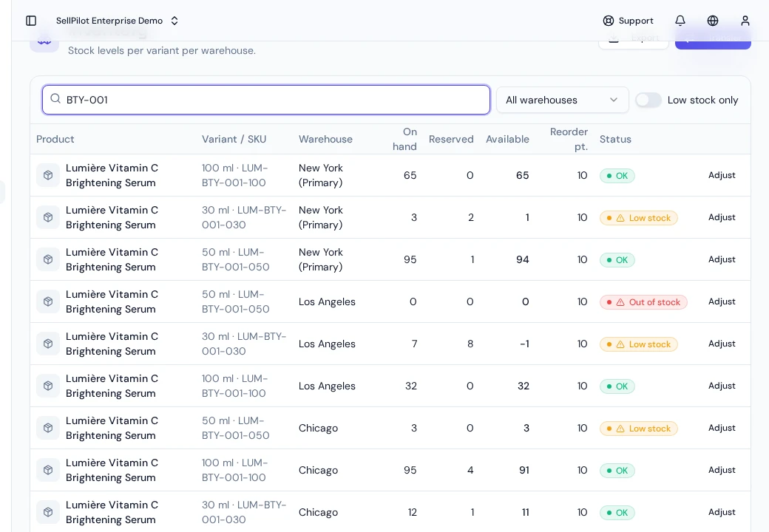This screenshot has height=532, width=769.
Task: Adjust the out-of-stock Los Angeles 50 ml row
Action: click(722, 301)
